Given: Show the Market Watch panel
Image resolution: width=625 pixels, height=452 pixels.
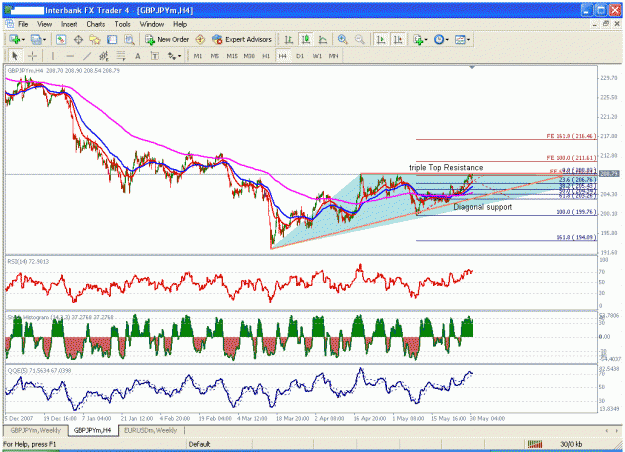Looking at the screenshot, I should click(61, 39).
